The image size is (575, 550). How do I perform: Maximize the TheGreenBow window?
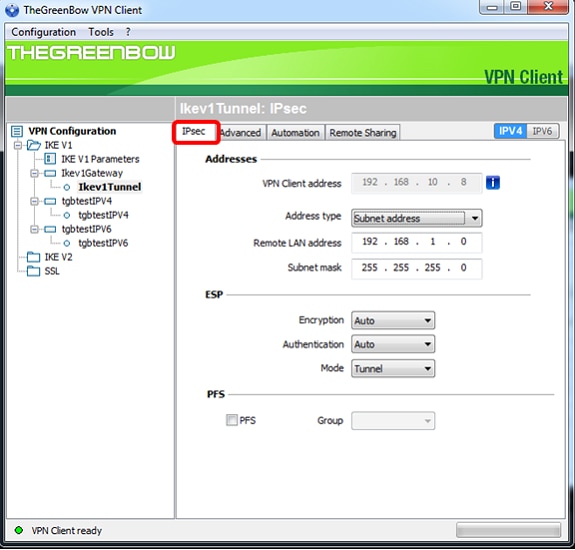(x=516, y=7)
